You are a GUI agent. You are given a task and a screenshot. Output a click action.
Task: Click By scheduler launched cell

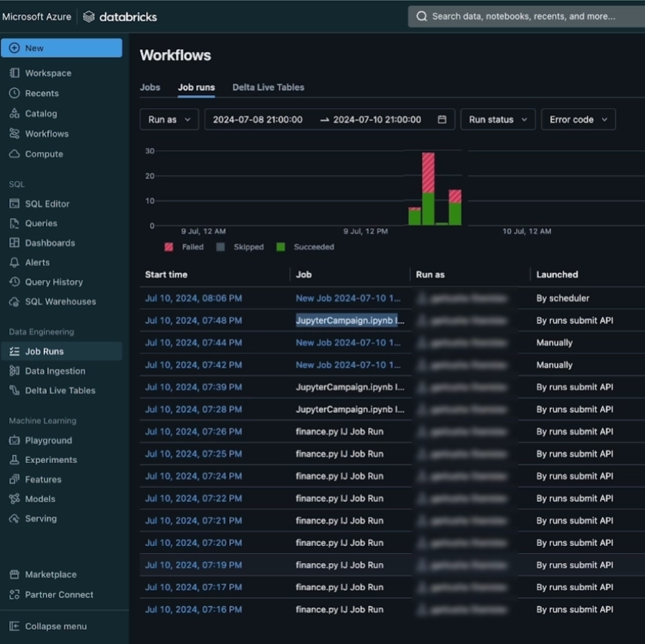click(x=563, y=298)
